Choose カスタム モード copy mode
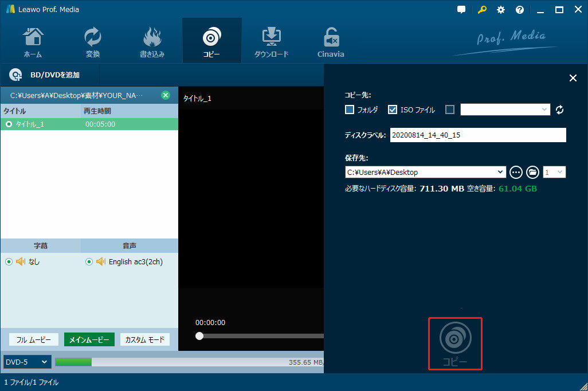The height and width of the screenshot is (391, 588). pyautogui.click(x=145, y=339)
